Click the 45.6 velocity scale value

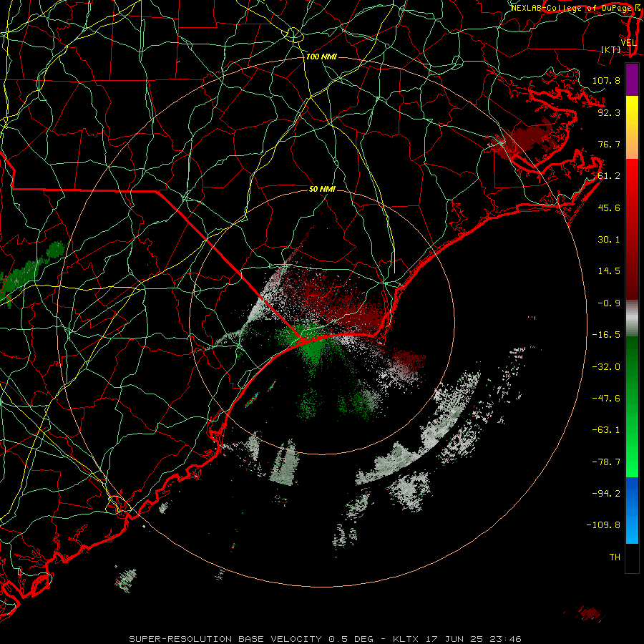609,208
